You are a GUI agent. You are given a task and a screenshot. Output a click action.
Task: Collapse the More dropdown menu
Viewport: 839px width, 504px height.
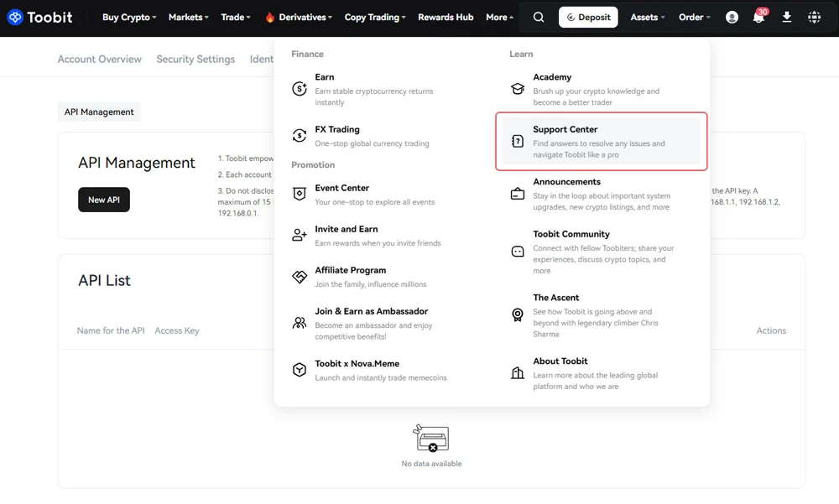tap(499, 17)
